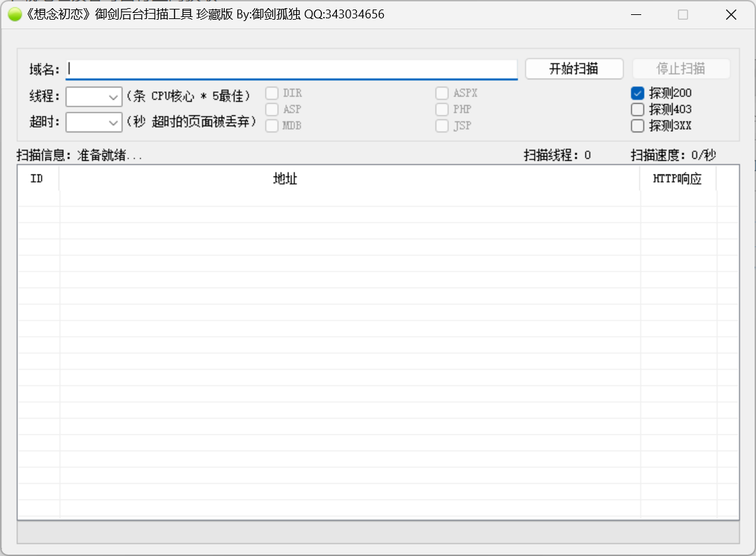Click the HTTP响应 response column header
Viewport: 756px width, 556px height.
click(x=677, y=179)
